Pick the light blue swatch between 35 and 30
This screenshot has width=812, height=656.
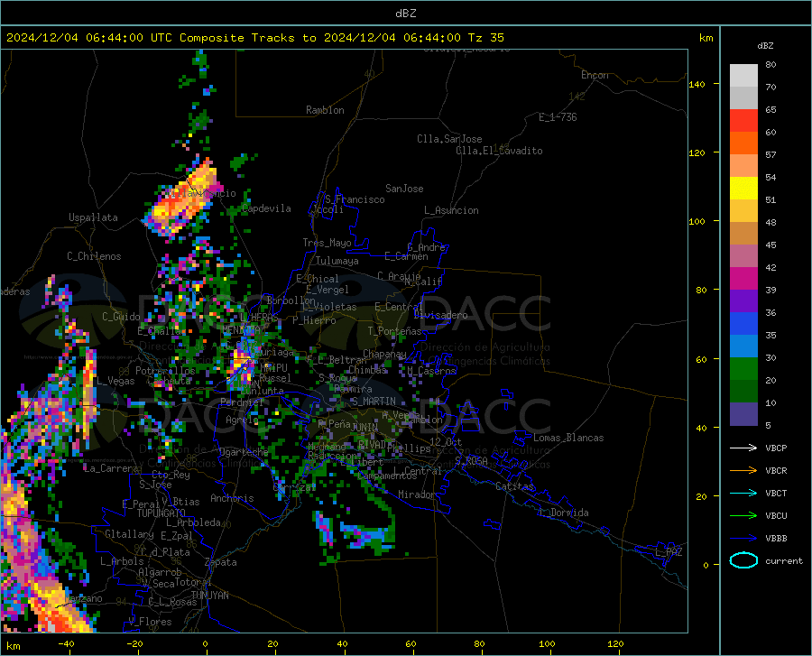click(743, 346)
